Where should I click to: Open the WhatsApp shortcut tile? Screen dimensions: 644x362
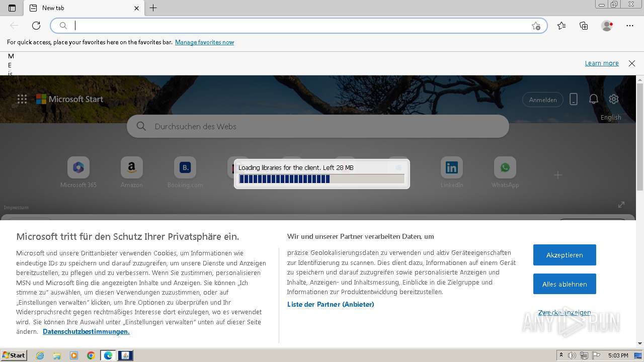click(505, 172)
